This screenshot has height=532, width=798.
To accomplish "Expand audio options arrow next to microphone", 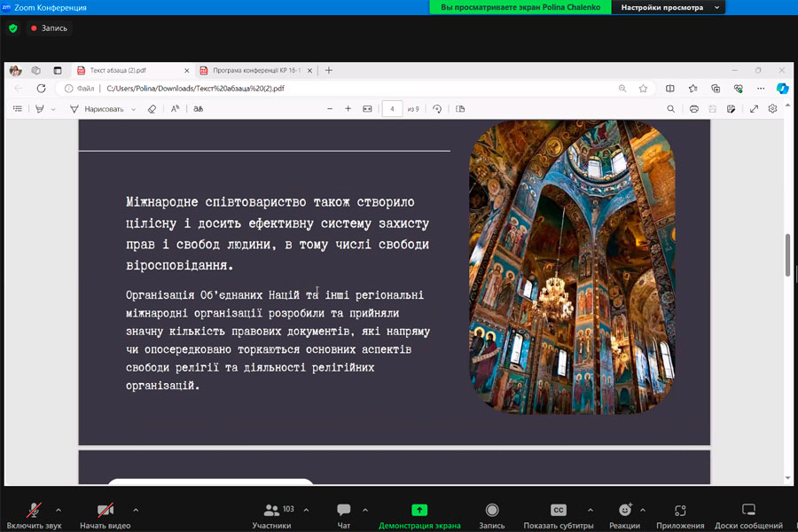I will tap(59, 510).
